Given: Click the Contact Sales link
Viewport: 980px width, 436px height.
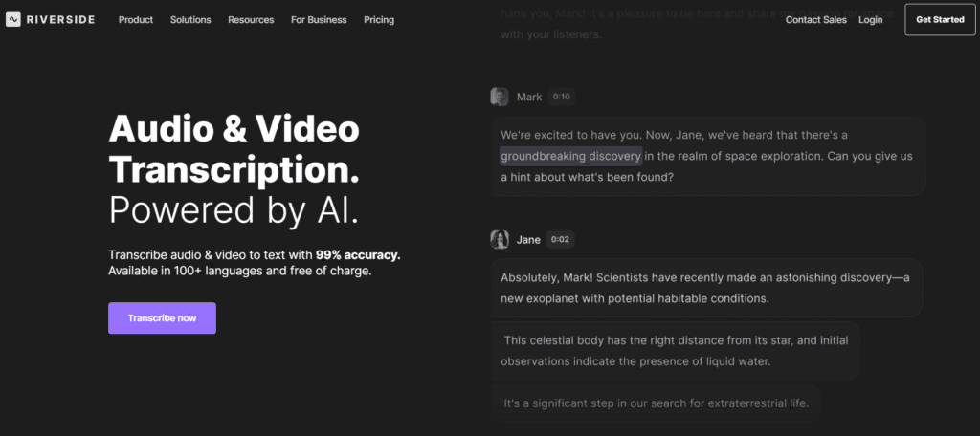Looking at the screenshot, I should click(815, 20).
